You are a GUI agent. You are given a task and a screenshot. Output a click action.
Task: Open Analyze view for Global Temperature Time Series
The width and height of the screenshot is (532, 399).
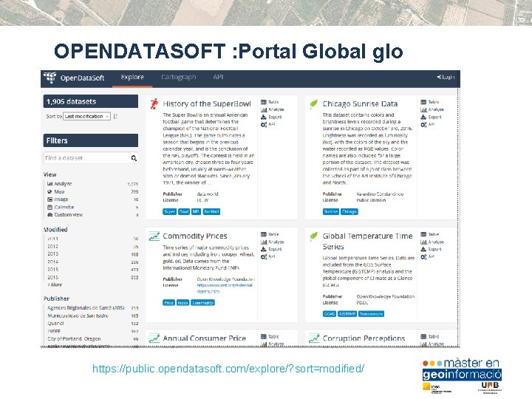(x=432, y=242)
